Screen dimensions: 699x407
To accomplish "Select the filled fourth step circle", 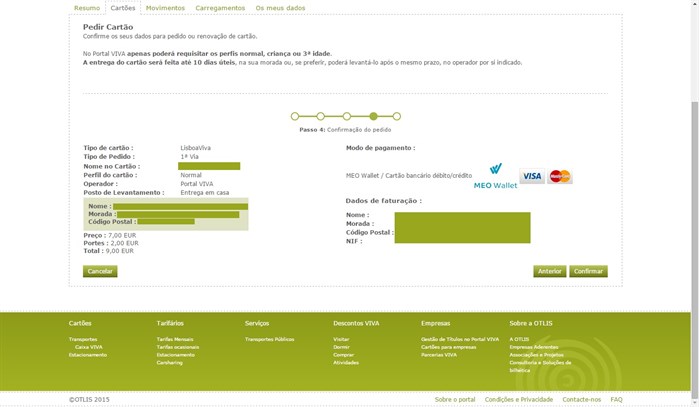I will [x=373, y=116].
